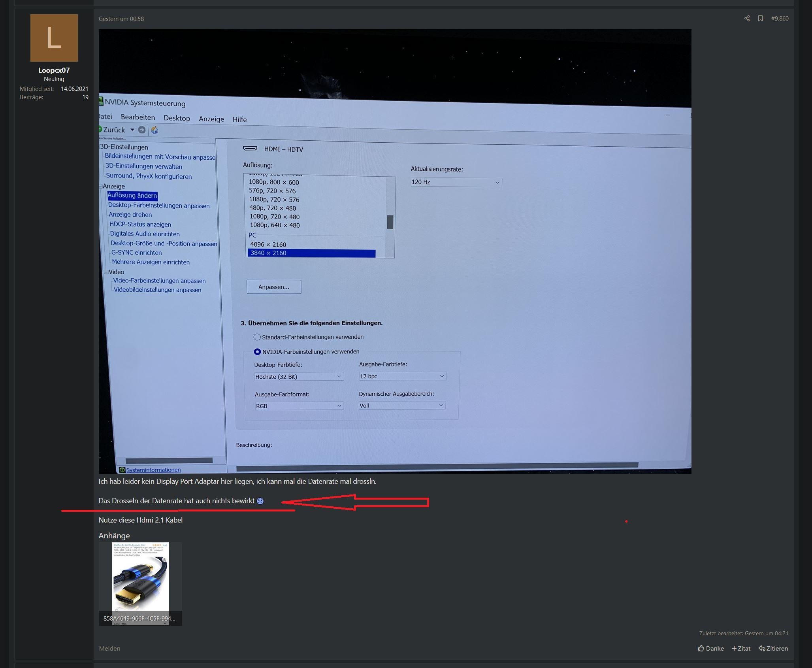Bookmark this post with the bookmark icon
The image size is (812, 668).
click(760, 19)
